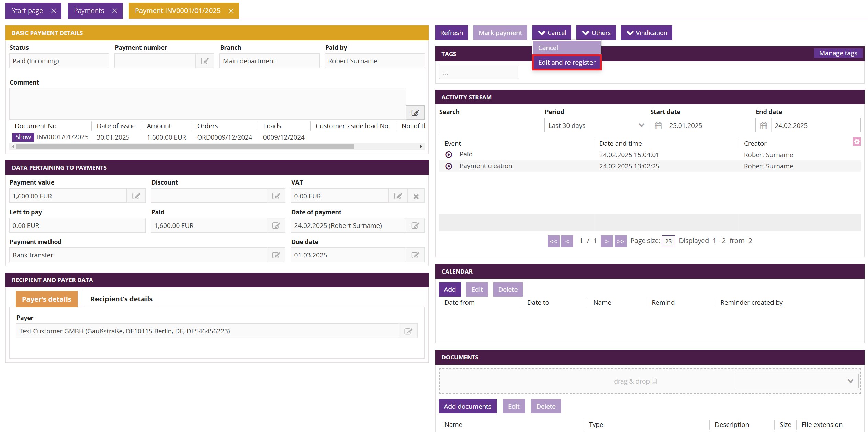Select the Paid event radio button
868x432 pixels.
[449, 155]
